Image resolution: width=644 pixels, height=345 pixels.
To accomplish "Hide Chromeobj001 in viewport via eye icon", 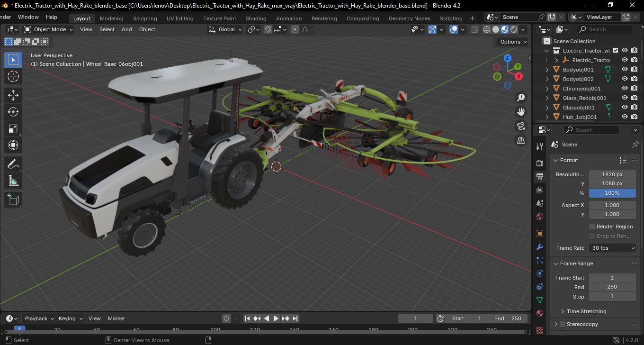I will 625,88.
